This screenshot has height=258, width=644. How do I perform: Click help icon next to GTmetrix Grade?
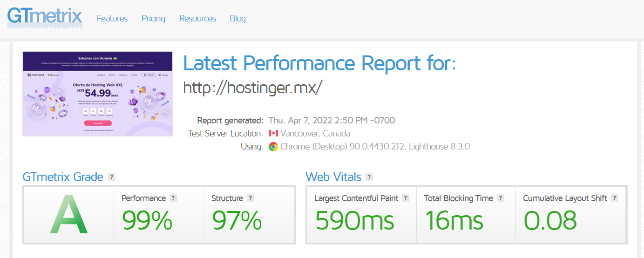[x=111, y=177]
